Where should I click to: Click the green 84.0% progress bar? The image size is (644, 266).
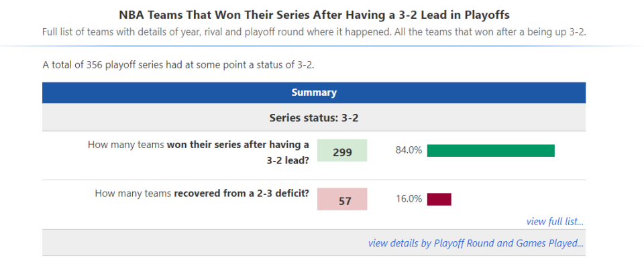491,151
